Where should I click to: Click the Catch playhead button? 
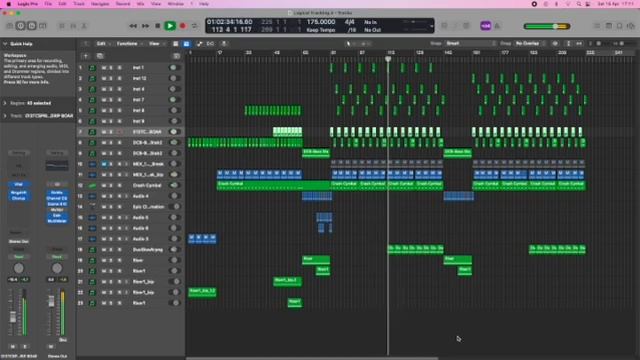coord(224,44)
